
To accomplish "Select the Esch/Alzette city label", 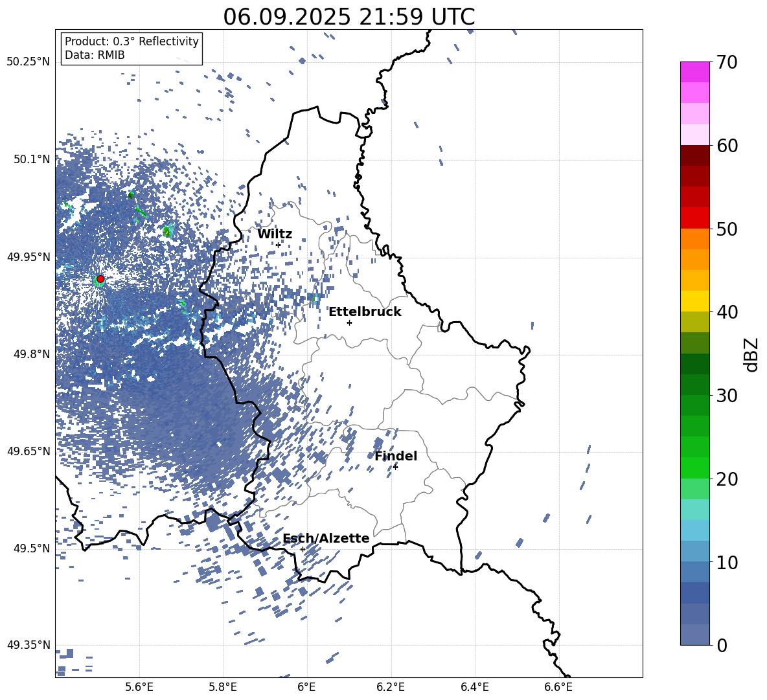I will pos(326,539).
